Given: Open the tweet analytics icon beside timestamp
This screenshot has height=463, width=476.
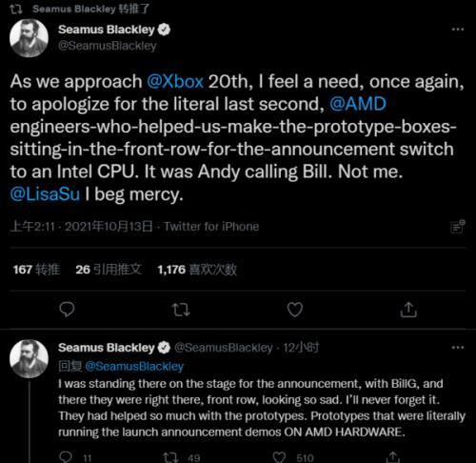Looking at the screenshot, I should click(458, 227).
